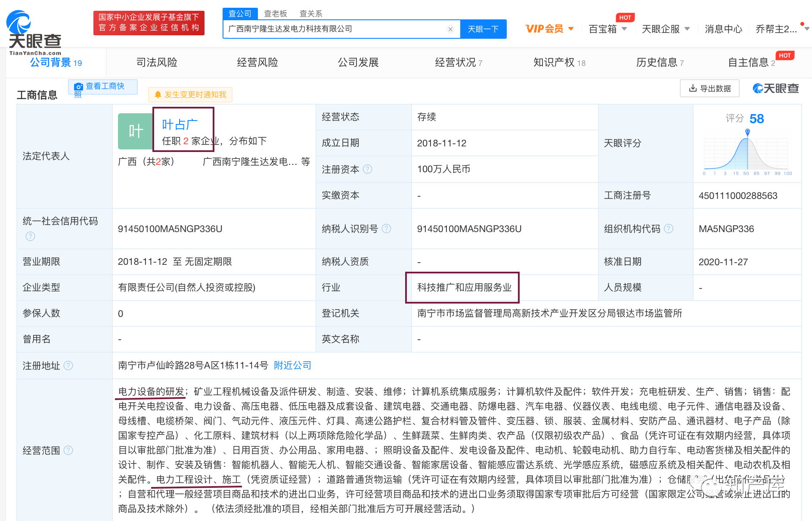The image size is (812, 521).
Task: Switch to 知识产权 tab
Action: coord(559,62)
